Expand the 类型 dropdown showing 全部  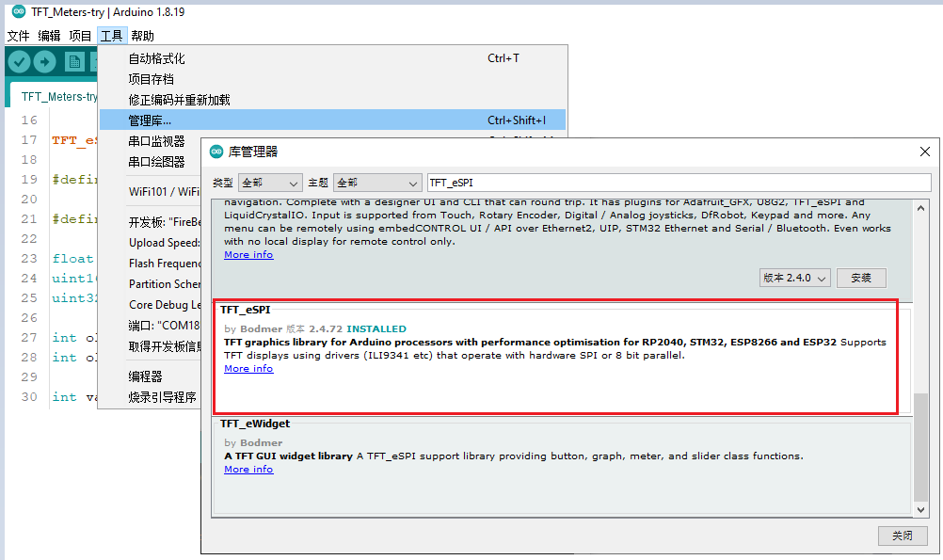(x=270, y=183)
